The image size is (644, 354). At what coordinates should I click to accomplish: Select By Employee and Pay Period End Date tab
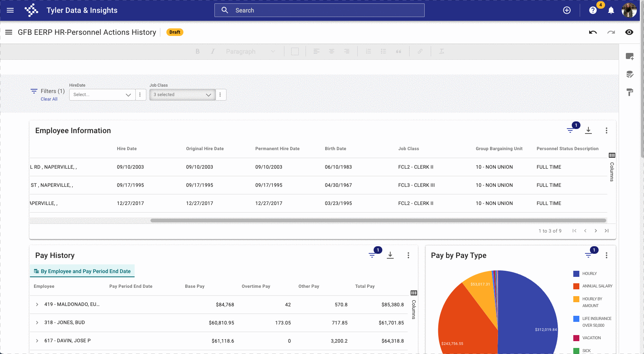coord(82,271)
